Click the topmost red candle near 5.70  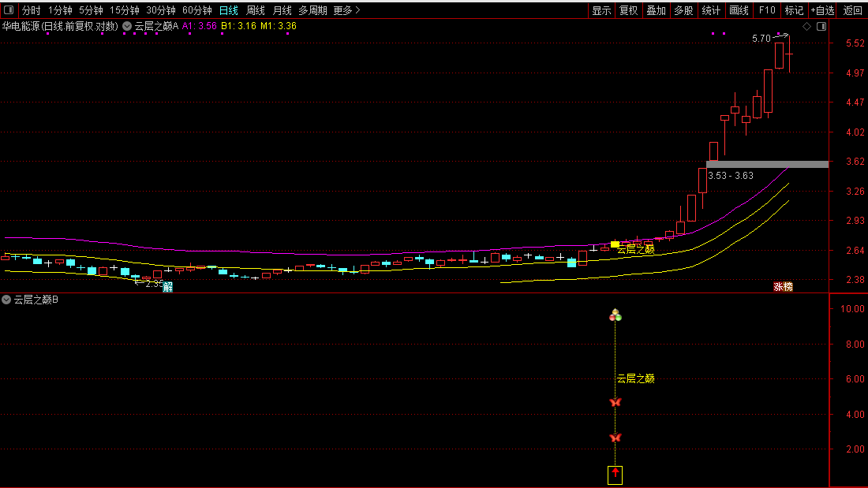[779, 55]
